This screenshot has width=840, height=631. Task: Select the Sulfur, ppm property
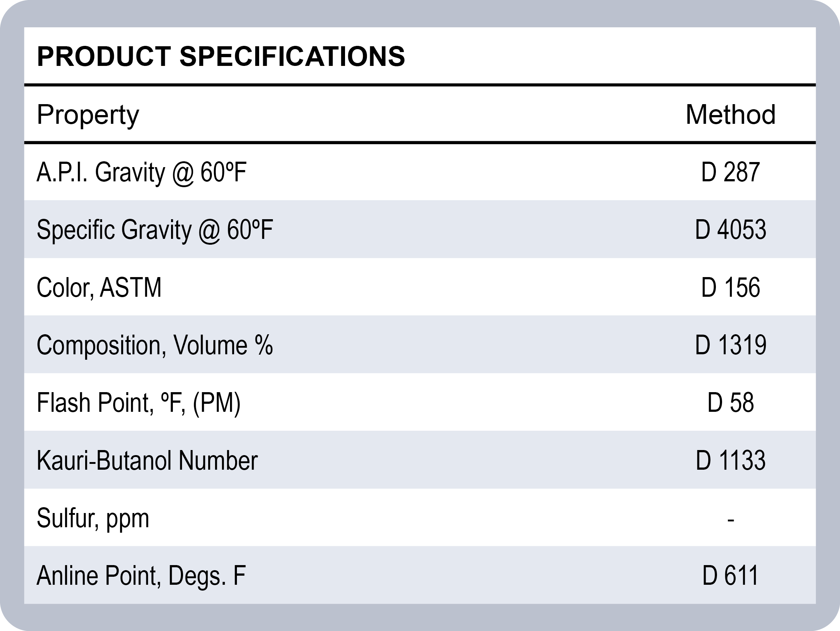point(93,518)
